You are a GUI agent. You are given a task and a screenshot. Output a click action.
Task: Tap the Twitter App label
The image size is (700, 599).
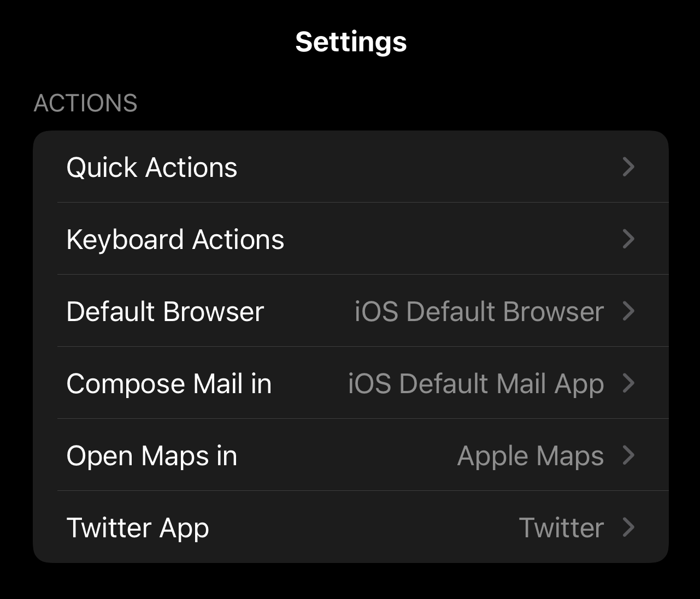tap(138, 528)
